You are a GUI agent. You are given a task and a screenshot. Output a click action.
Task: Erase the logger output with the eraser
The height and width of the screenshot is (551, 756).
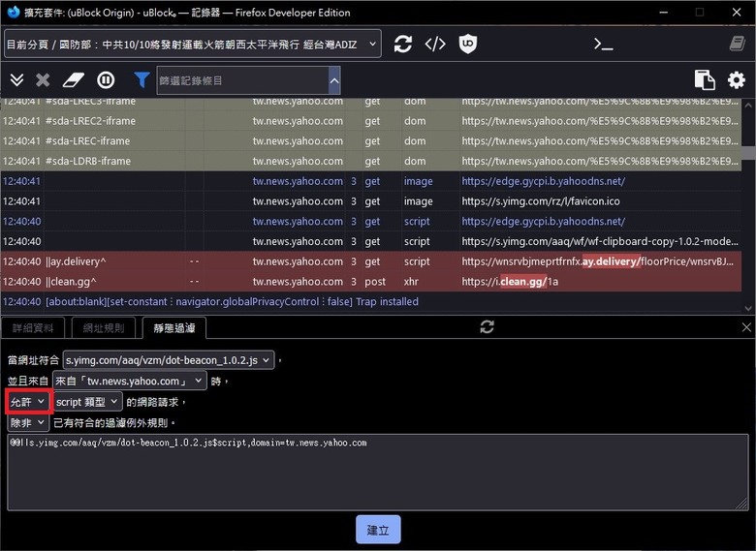tap(74, 80)
